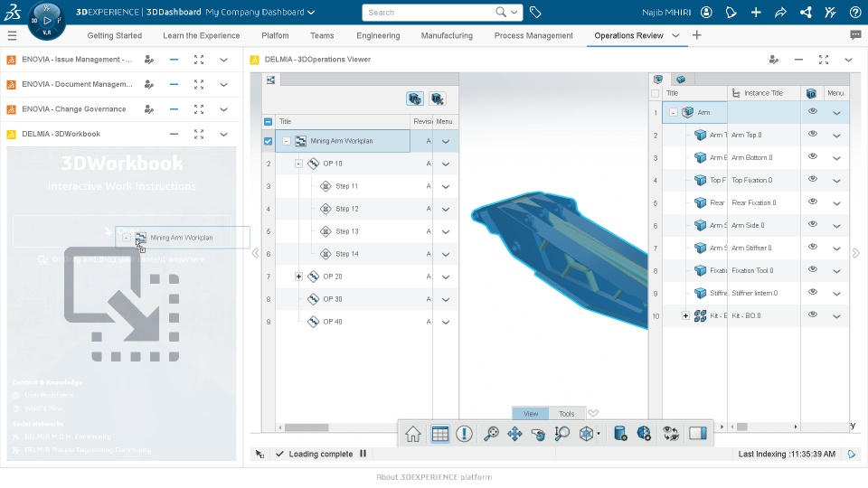The image size is (868, 488).
Task: Expand the OP 20 tree node
Action: point(298,277)
